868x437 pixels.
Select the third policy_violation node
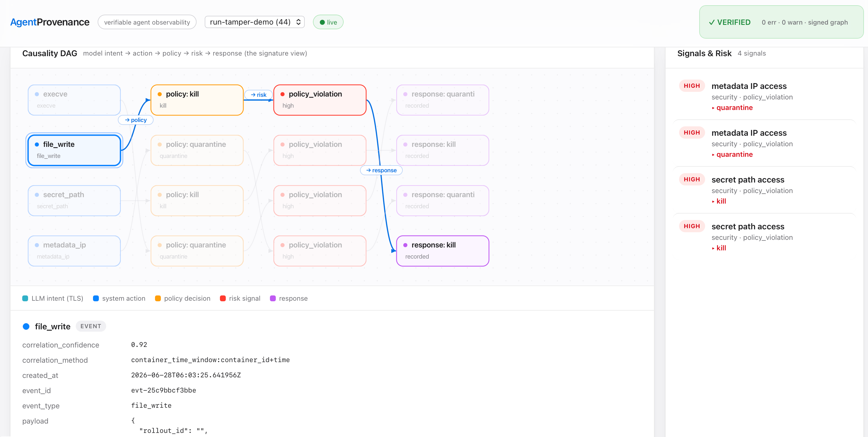[x=320, y=200]
